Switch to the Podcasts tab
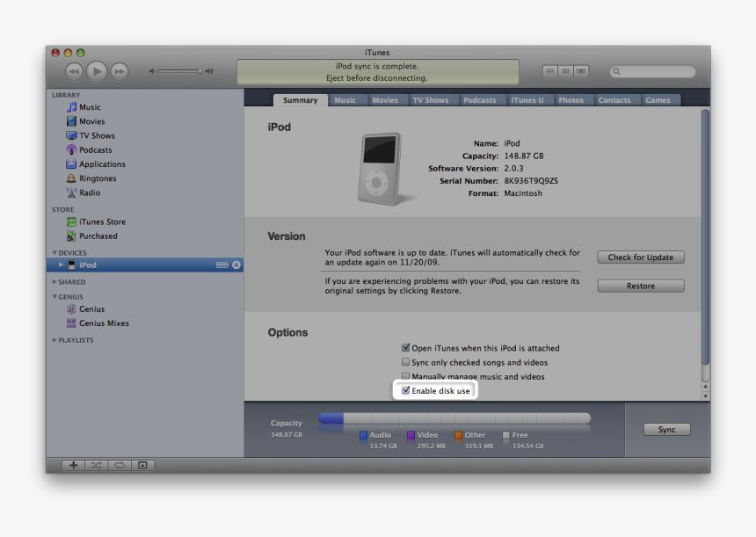The width and height of the screenshot is (756, 537). (481, 99)
